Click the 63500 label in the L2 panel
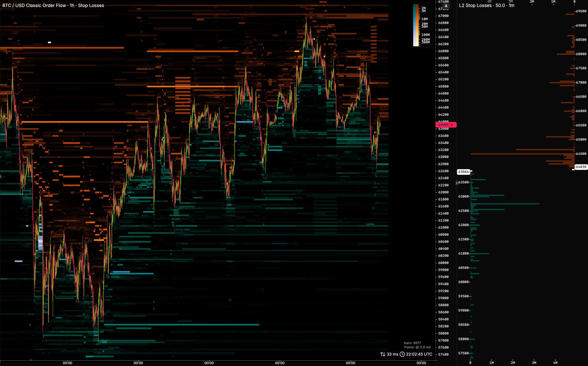This screenshot has height=366, width=588. pos(463,182)
